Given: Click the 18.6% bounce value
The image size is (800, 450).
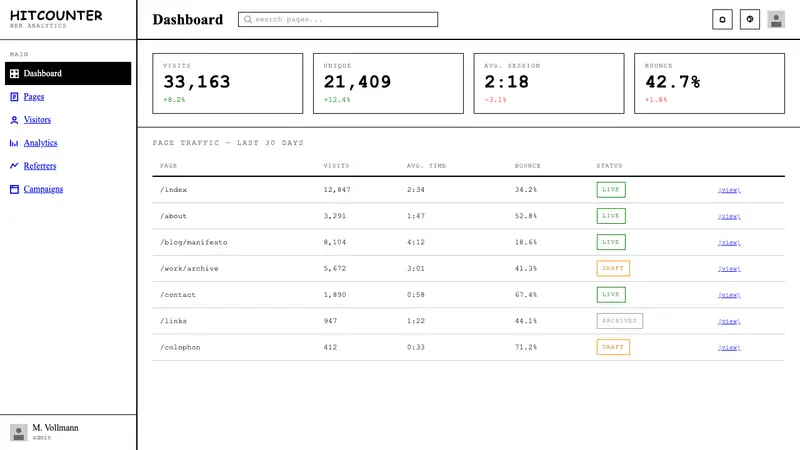Looking at the screenshot, I should click(526, 242).
